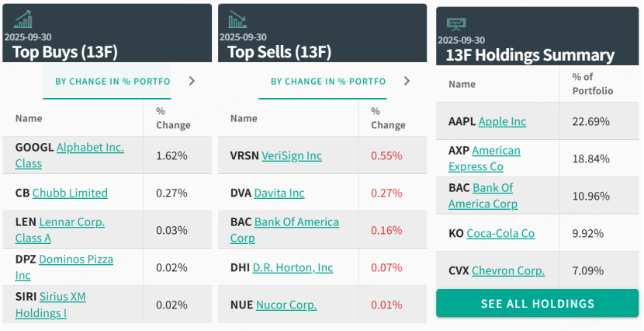
Task: Expand next tab arrow in Top Buys
Action: [192, 81]
